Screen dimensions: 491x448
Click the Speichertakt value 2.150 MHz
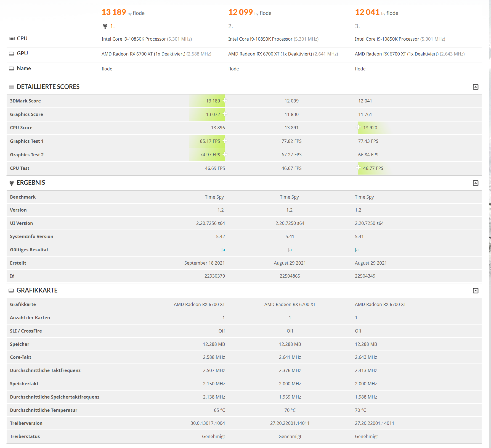click(214, 384)
